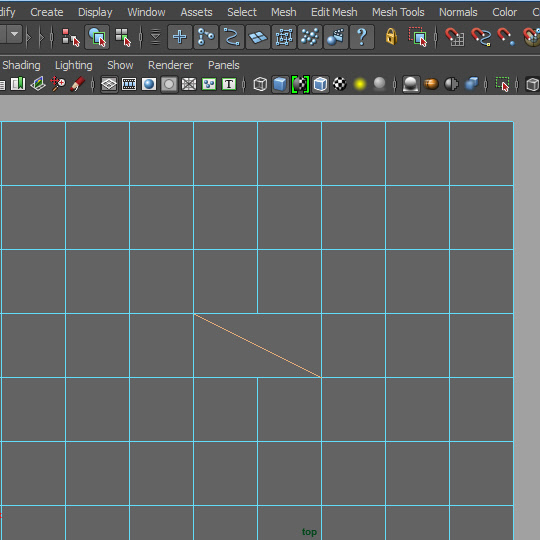Click the question mark selection mask icon

click(362, 37)
